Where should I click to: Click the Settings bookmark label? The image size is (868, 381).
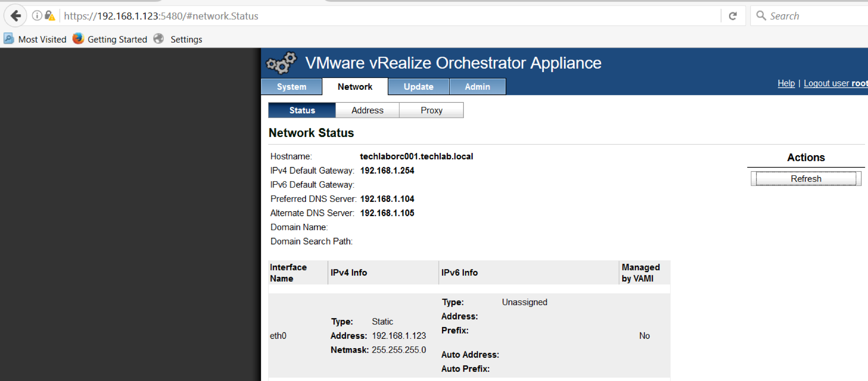pos(186,39)
